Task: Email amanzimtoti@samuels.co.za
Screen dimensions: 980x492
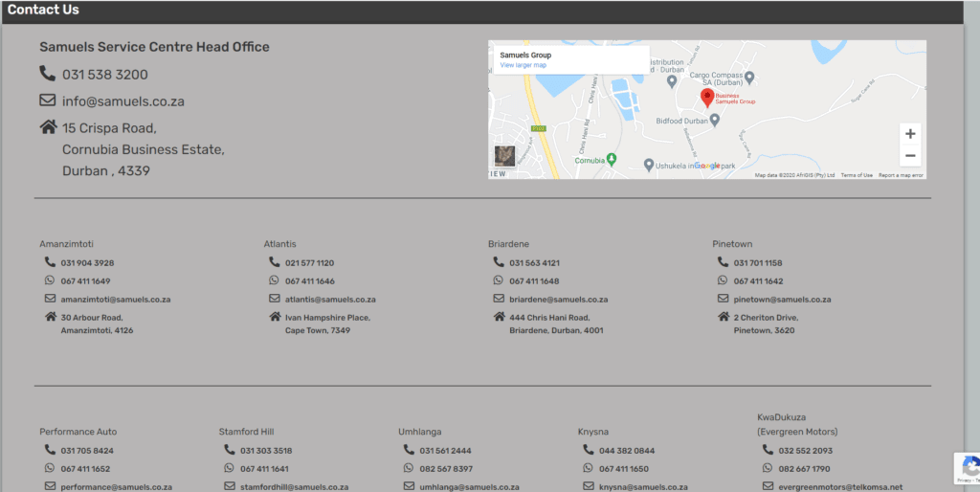Action: point(116,300)
